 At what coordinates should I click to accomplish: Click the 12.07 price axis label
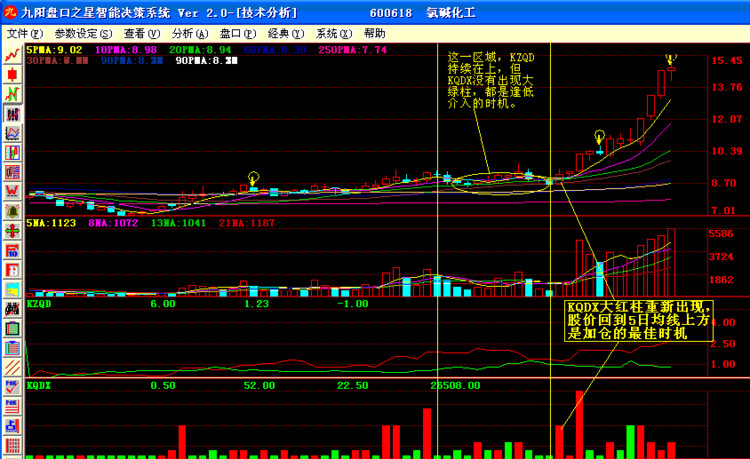[x=727, y=119]
